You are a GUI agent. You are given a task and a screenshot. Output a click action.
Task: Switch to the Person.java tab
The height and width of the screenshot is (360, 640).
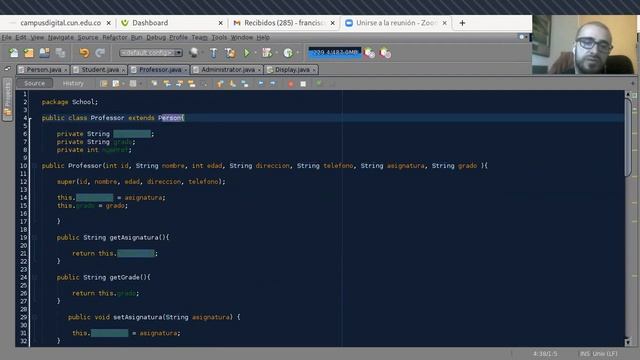click(x=43, y=70)
